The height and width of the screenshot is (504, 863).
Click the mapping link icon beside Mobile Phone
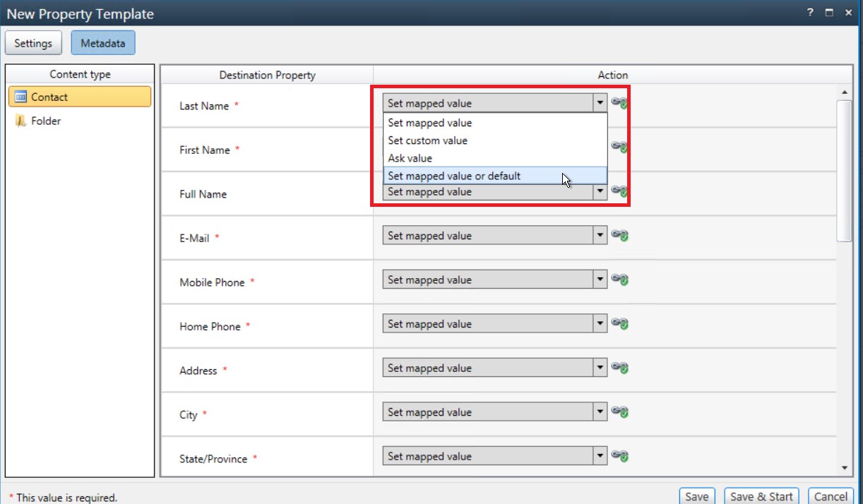619,279
